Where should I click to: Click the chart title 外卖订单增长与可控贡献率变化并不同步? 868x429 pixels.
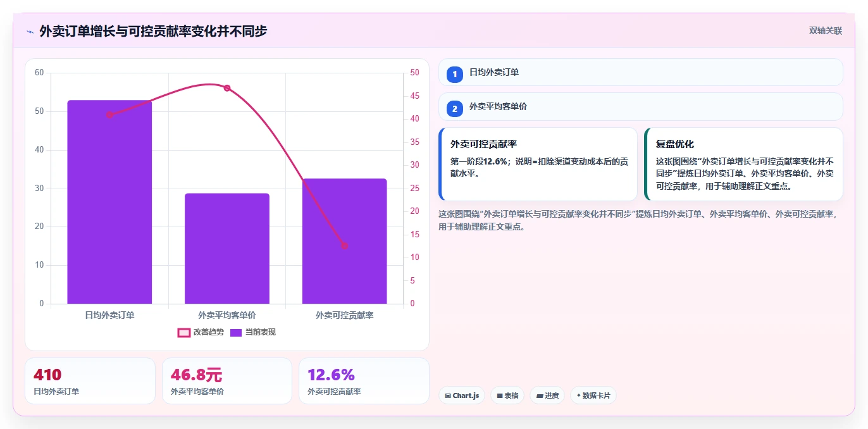click(x=153, y=31)
